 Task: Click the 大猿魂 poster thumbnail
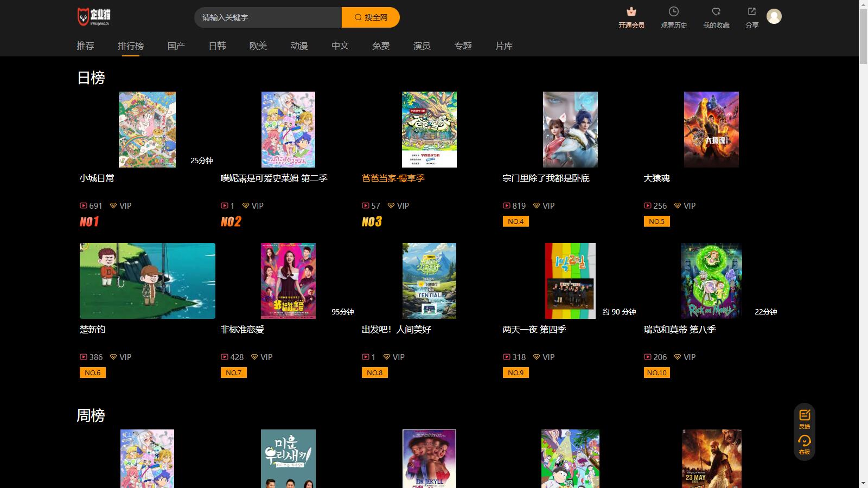(711, 130)
